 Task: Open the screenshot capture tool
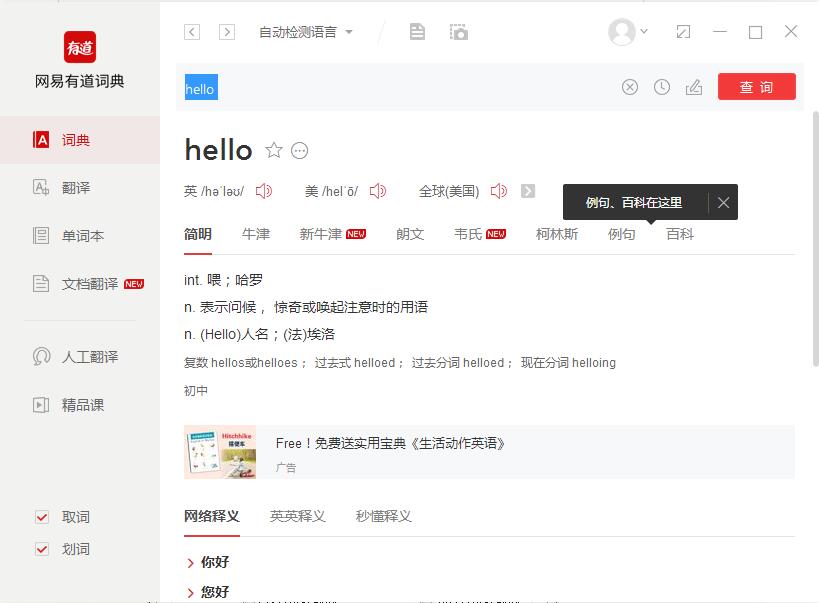coord(458,31)
